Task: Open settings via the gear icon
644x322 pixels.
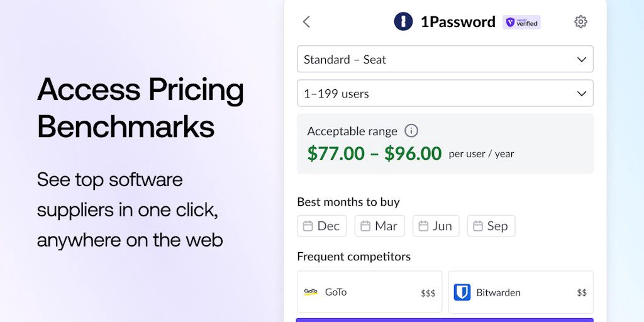Action: click(580, 22)
